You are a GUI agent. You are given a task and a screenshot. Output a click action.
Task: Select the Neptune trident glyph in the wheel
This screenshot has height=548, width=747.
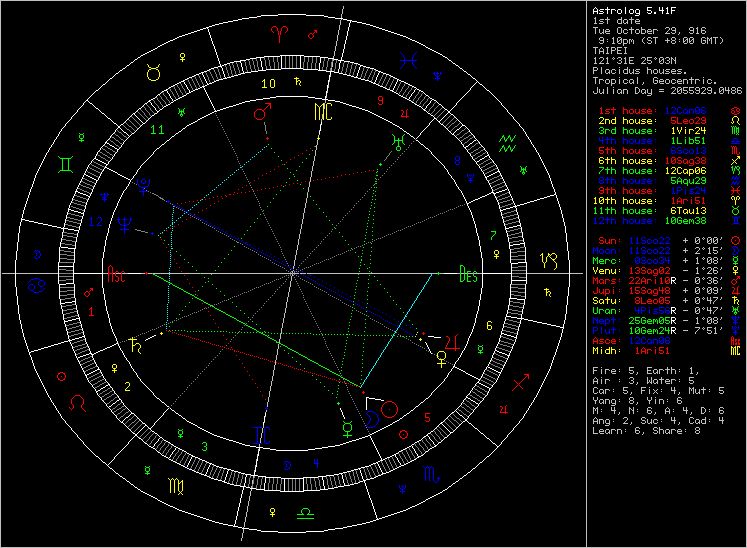pos(125,225)
